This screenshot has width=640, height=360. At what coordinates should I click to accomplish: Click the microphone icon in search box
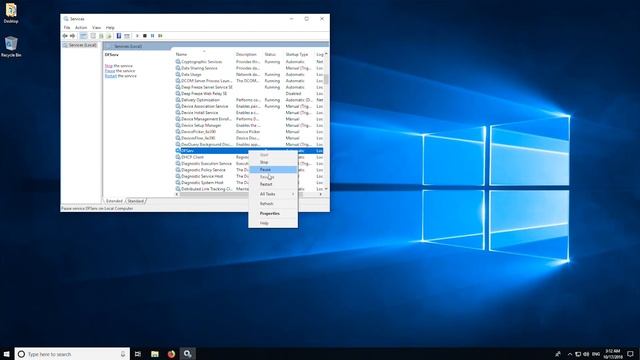(123, 354)
